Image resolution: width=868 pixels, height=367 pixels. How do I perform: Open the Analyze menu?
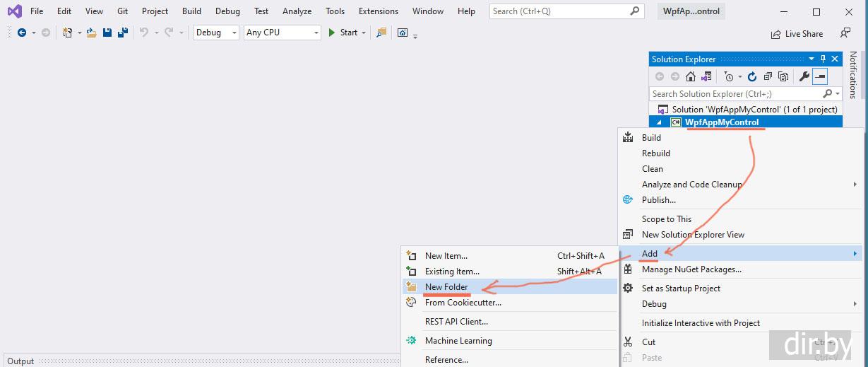tap(297, 11)
